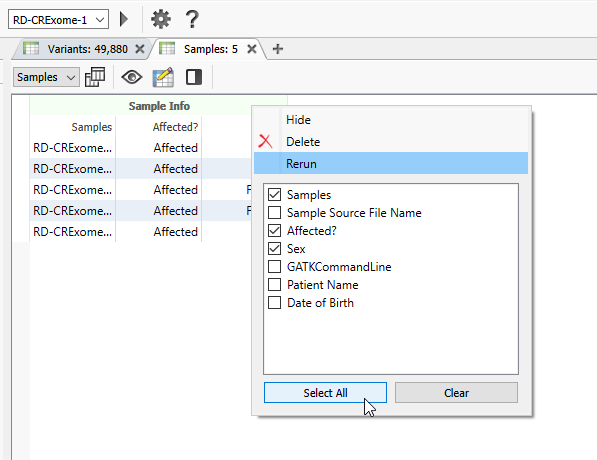The height and width of the screenshot is (460, 597).
Task: Toggle visibility with the eye icon
Action: coord(132,77)
